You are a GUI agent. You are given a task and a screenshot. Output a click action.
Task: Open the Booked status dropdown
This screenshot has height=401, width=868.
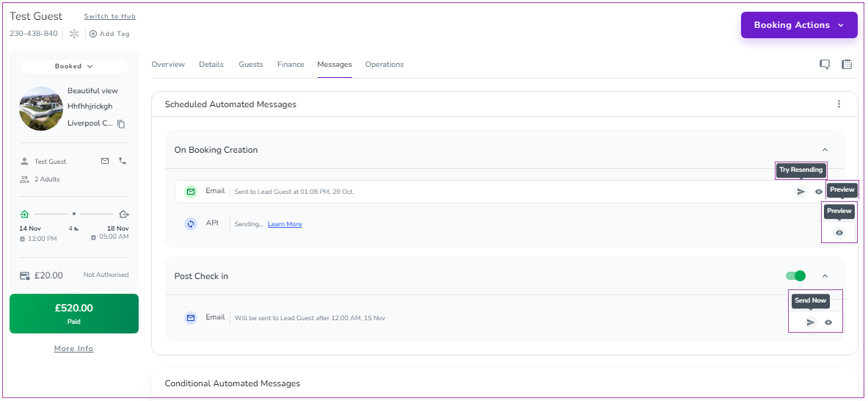(74, 66)
